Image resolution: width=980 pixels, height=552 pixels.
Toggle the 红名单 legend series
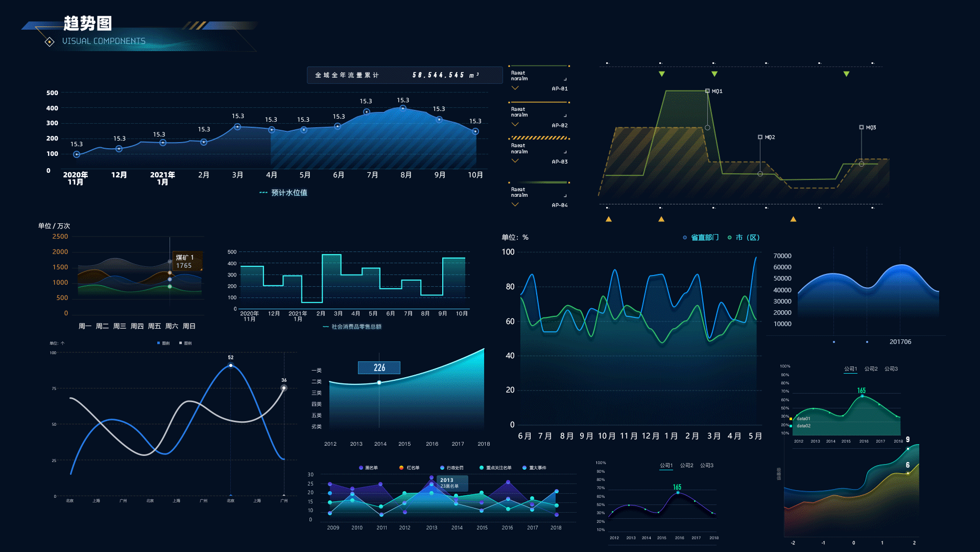[409, 468]
